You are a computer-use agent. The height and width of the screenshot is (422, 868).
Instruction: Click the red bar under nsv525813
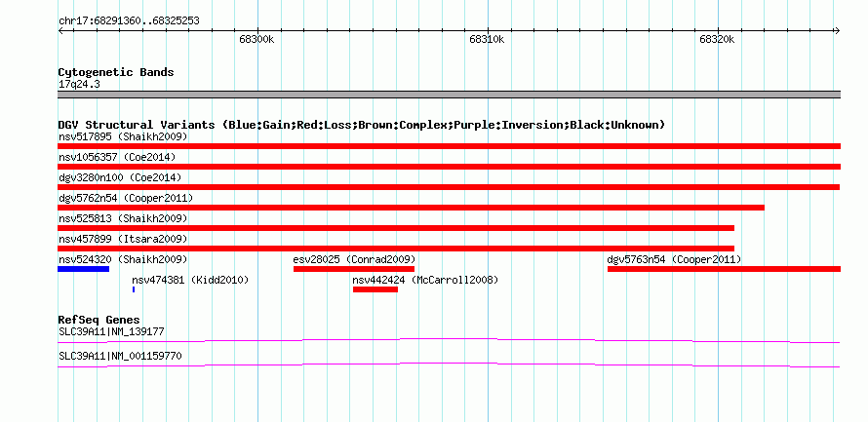point(396,228)
